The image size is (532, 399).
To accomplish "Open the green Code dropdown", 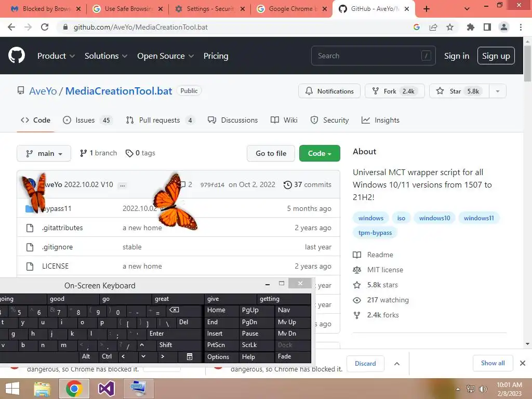I will point(320,153).
